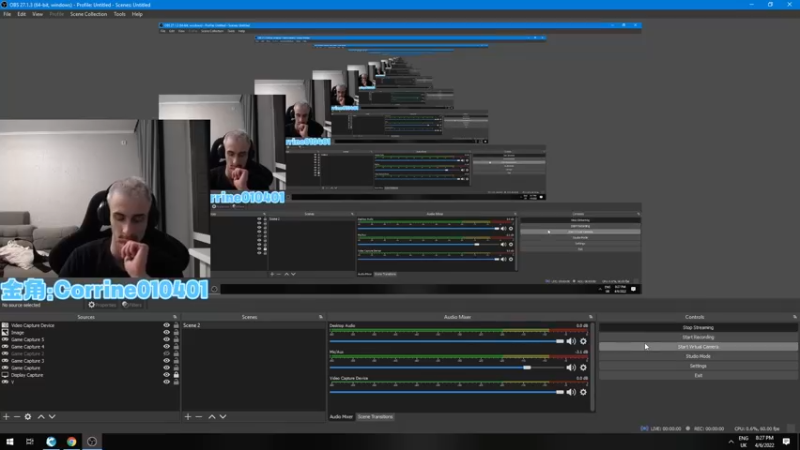Hide source named V

[166, 382]
